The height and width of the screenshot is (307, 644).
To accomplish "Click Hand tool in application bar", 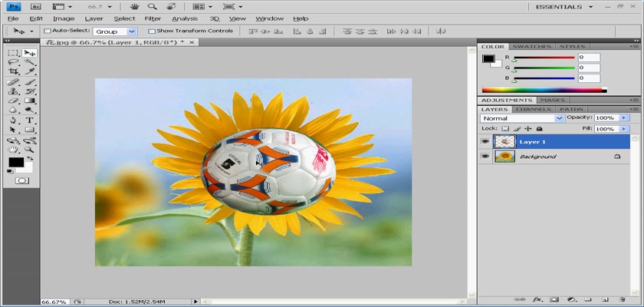I will (x=134, y=7).
